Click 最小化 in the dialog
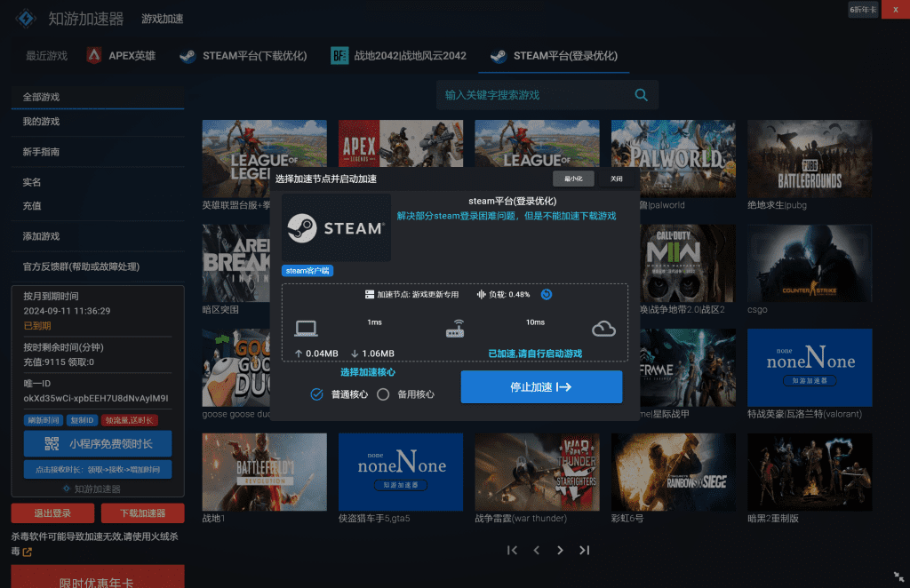Screen dimensions: 910x588 [x=573, y=179]
